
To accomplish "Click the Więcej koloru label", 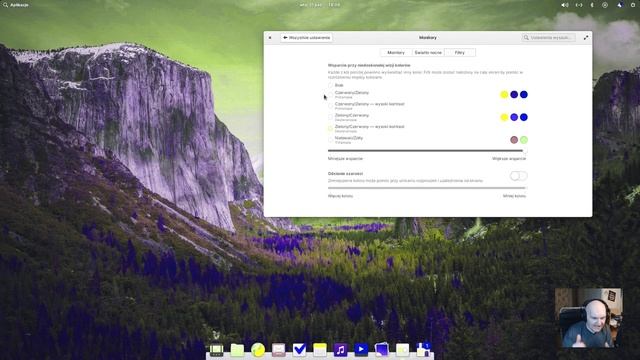I will pyautogui.click(x=340, y=196).
